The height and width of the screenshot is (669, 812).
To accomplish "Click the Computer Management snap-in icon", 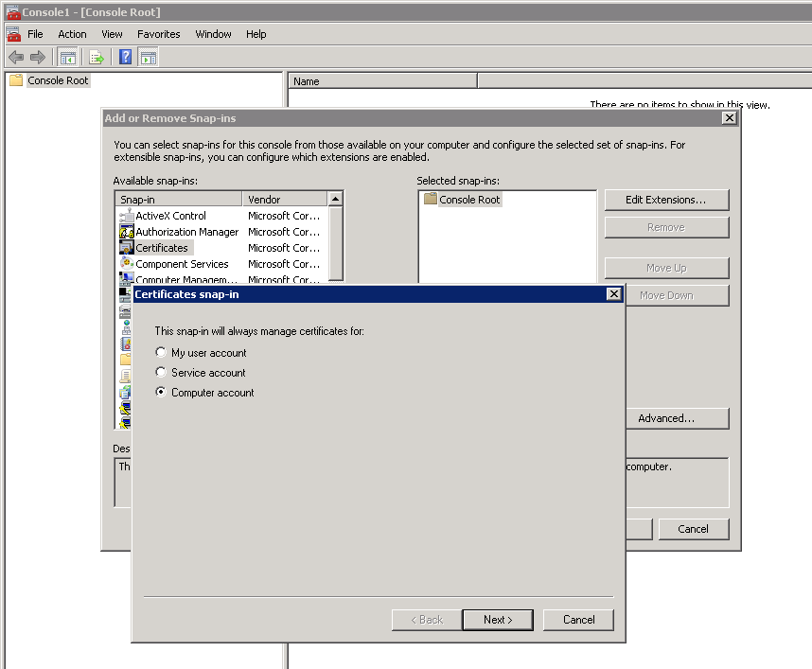I will click(127, 278).
